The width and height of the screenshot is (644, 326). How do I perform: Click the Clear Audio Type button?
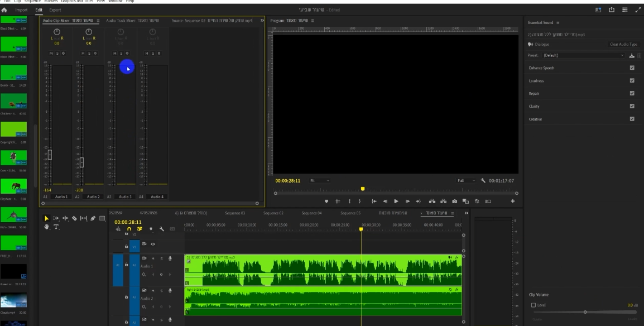click(623, 44)
